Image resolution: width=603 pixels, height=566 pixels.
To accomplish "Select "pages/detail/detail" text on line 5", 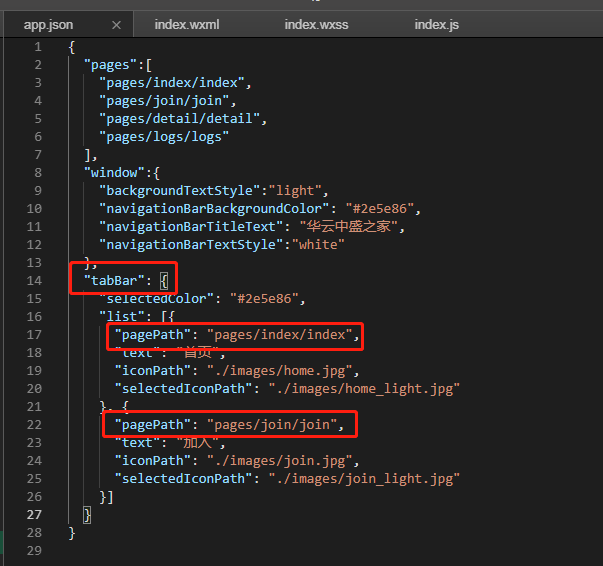I will pos(180,119).
